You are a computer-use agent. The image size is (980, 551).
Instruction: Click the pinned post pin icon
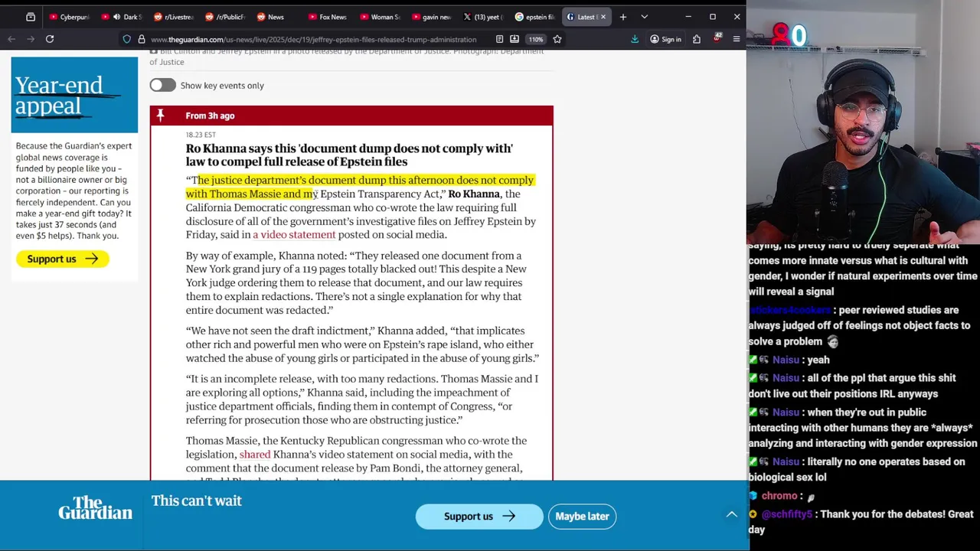pyautogui.click(x=160, y=116)
